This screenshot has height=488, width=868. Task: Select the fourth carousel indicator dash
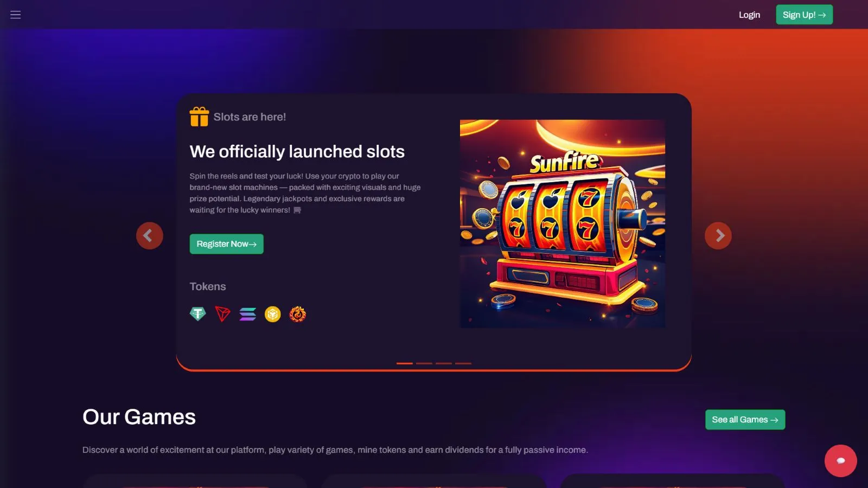463,363
